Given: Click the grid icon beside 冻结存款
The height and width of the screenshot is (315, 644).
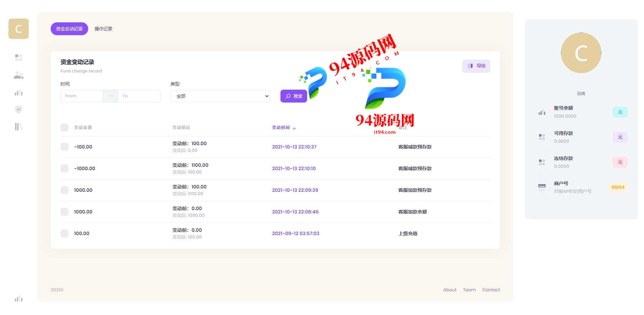Looking at the screenshot, I should (542, 162).
